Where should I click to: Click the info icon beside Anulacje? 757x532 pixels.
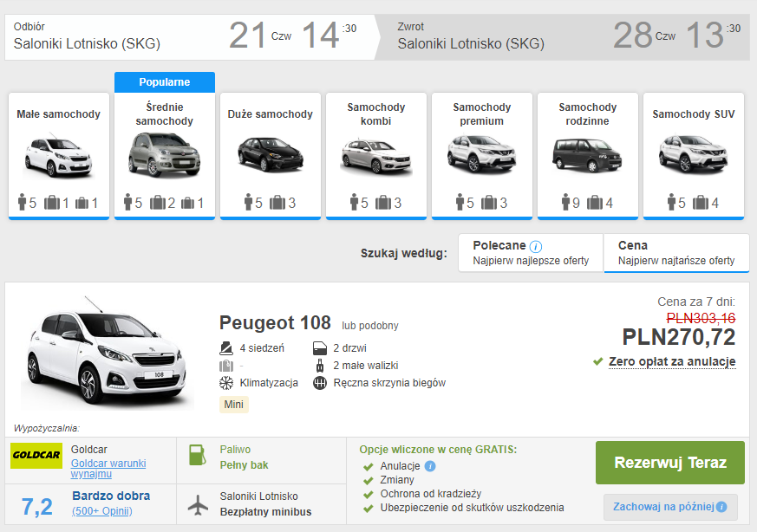[430, 466]
